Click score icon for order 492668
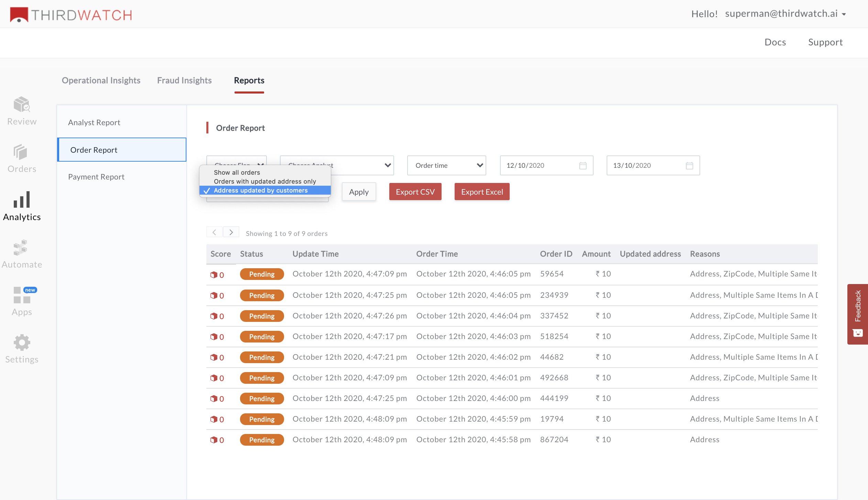 (x=214, y=378)
